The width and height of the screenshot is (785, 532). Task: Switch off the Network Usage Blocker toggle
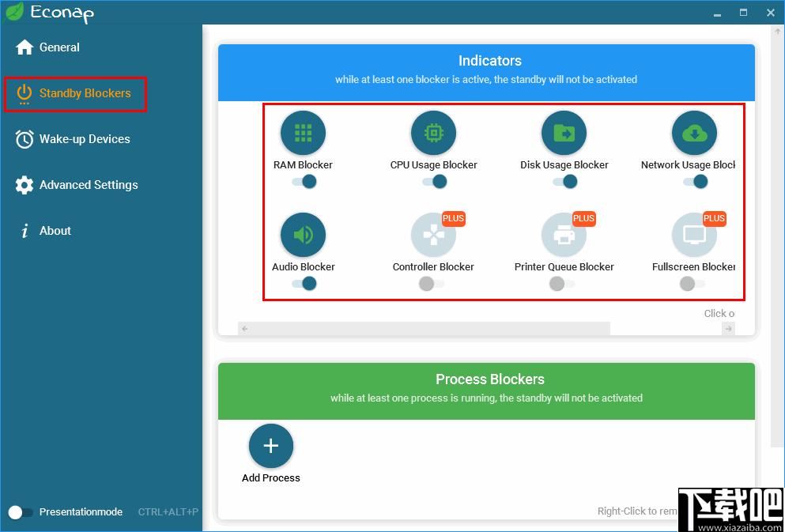[x=696, y=182]
